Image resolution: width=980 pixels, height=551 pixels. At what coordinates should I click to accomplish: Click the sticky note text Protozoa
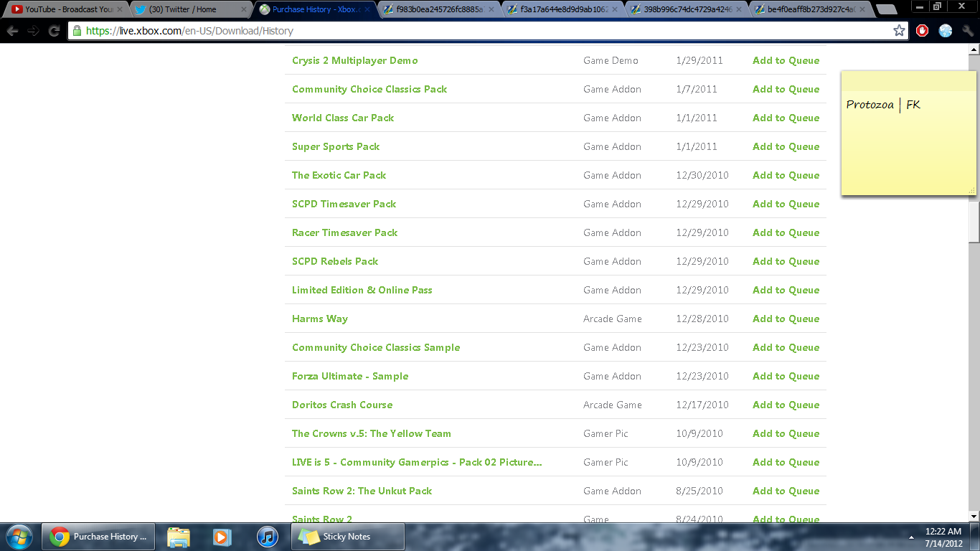tap(870, 105)
